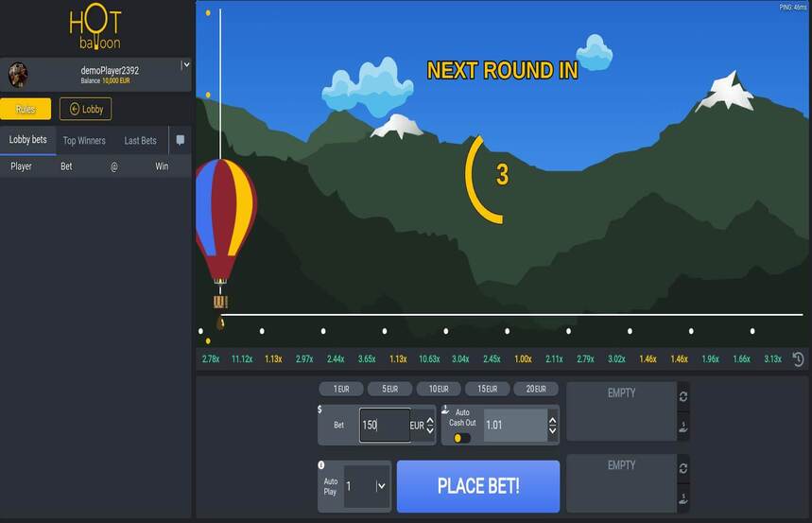
Task: Switch to the Top Winners tab
Action: [x=84, y=141]
